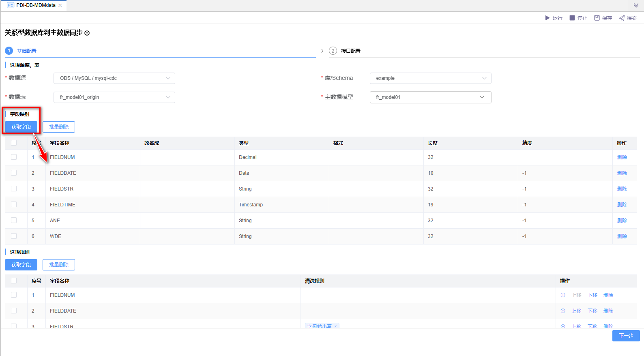The width and height of the screenshot is (644, 356).
Task: Check the box for the FIELDDATE mapping row
Action: (14, 173)
